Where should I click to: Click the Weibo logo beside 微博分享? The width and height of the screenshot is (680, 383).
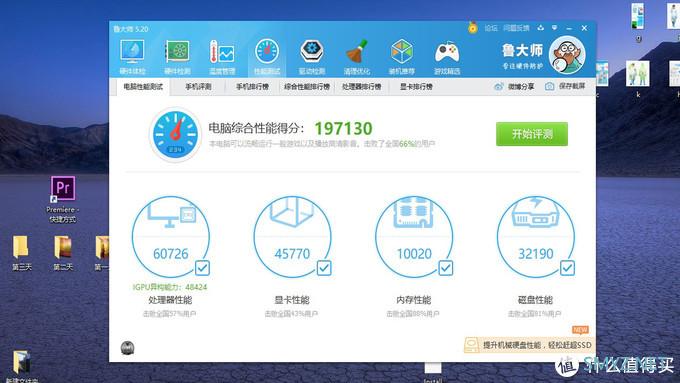coord(499,86)
